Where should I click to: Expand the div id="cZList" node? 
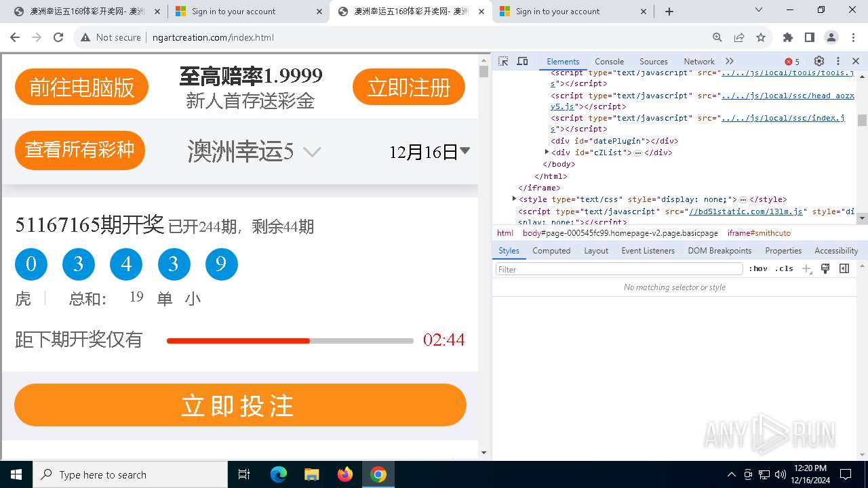547,152
